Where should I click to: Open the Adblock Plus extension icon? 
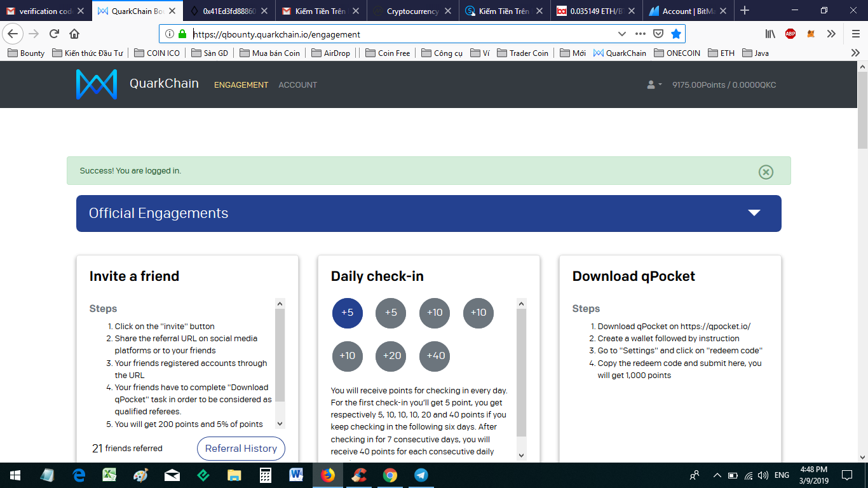pos(790,34)
